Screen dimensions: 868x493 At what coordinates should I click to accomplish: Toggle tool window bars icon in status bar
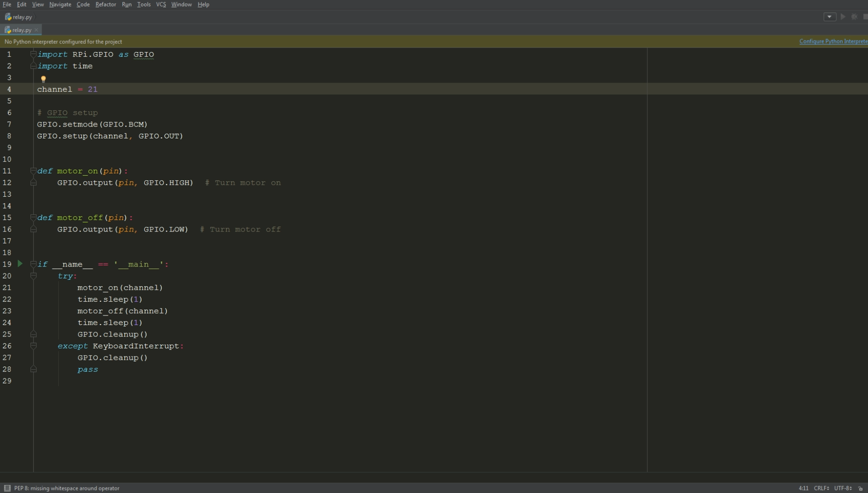pos(7,488)
